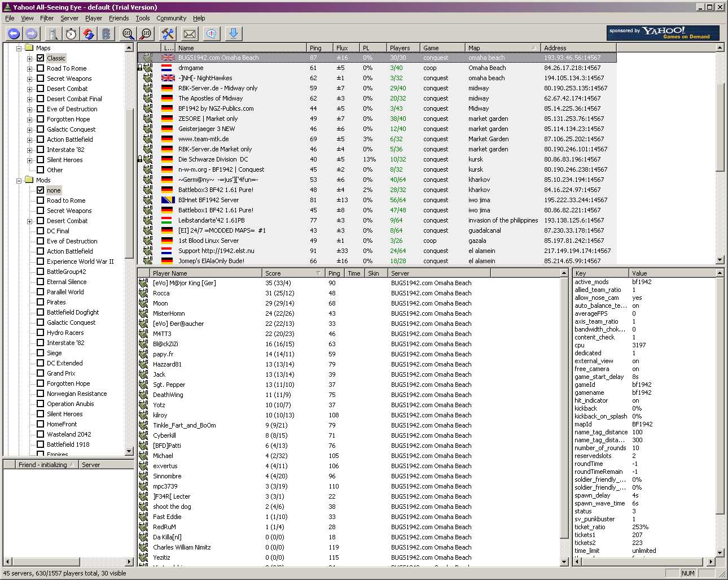Sort player list by Score column
The width and height of the screenshot is (728, 580).
click(293, 273)
